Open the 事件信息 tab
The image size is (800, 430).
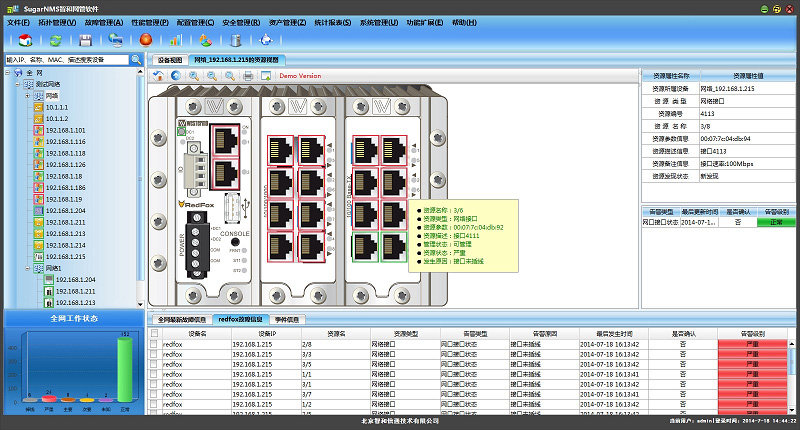[287, 319]
